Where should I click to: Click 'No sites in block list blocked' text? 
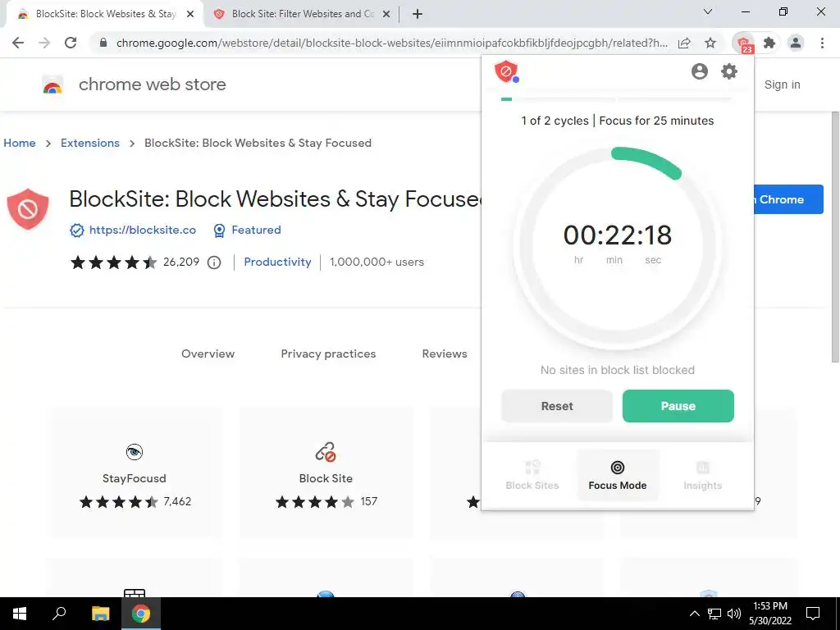click(617, 370)
